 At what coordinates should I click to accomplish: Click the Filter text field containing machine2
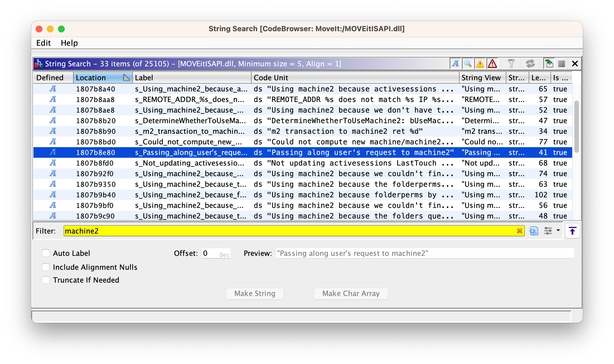(294, 231)
